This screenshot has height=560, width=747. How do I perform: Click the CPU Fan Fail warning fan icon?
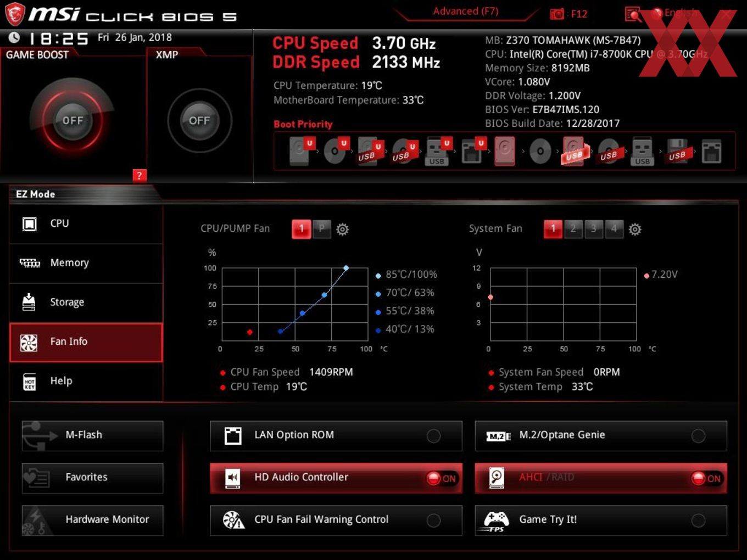coord(233,520)
